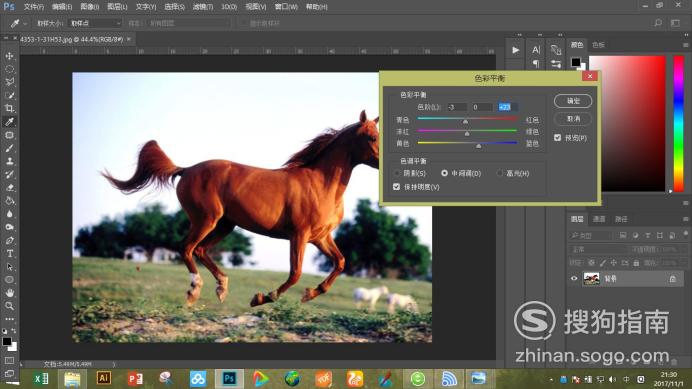
Task: Cancel the Color Balance dialog
Action: (573, 119)
